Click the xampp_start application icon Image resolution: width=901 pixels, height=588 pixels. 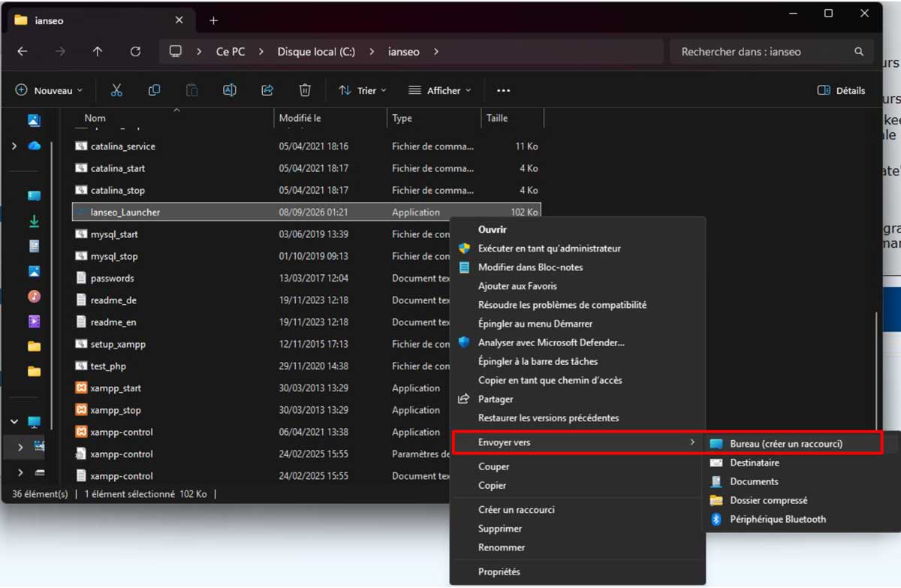82,388
